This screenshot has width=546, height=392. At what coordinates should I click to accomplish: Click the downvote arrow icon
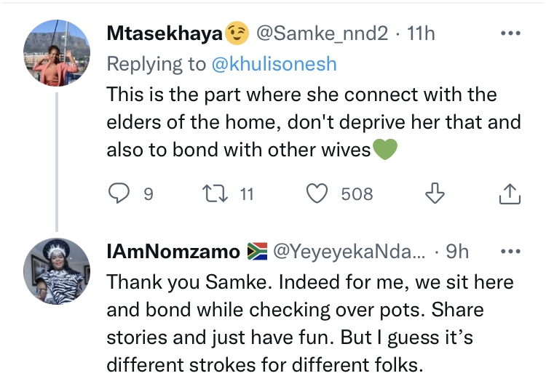point(435,193)
